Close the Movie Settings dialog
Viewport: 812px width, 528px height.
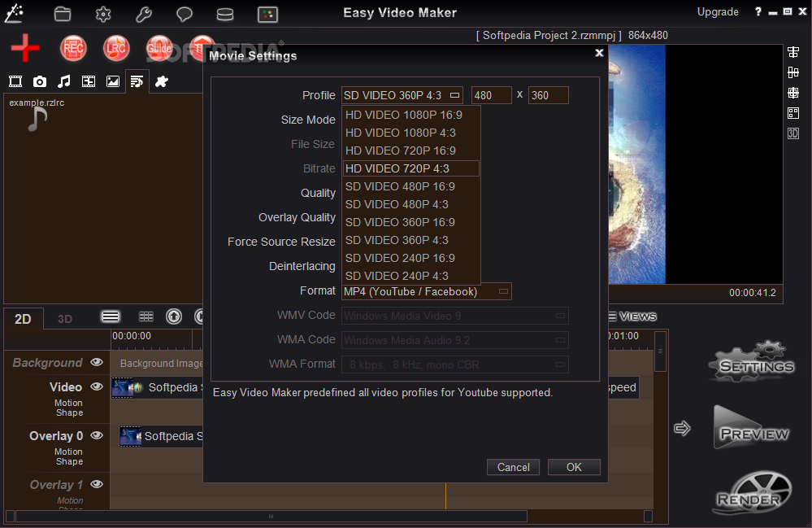tap(599, 53)
